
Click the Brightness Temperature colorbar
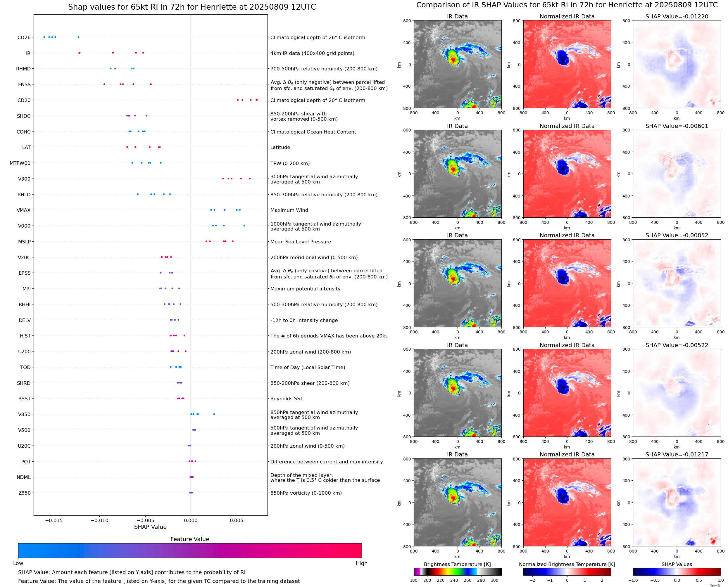click(x=457, y=572)
